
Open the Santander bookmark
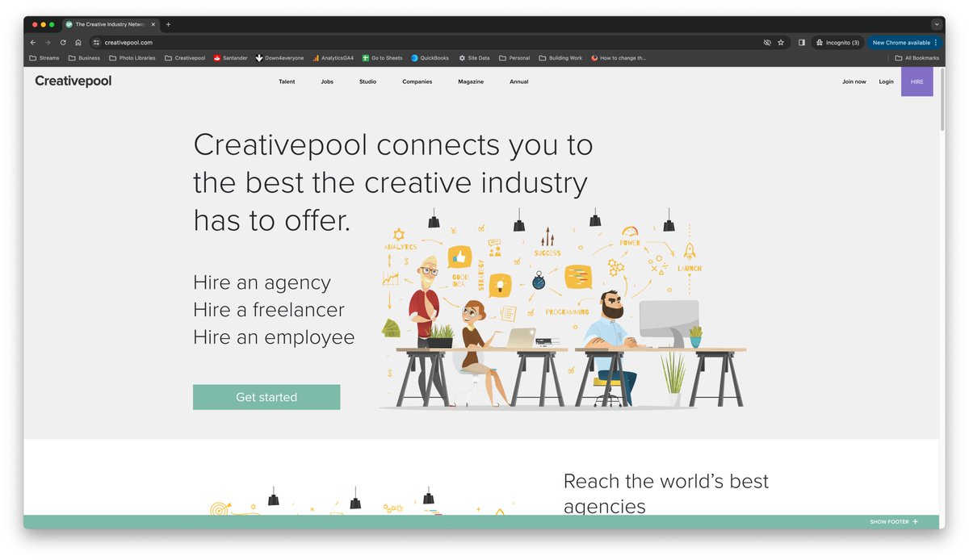point(230,58)
